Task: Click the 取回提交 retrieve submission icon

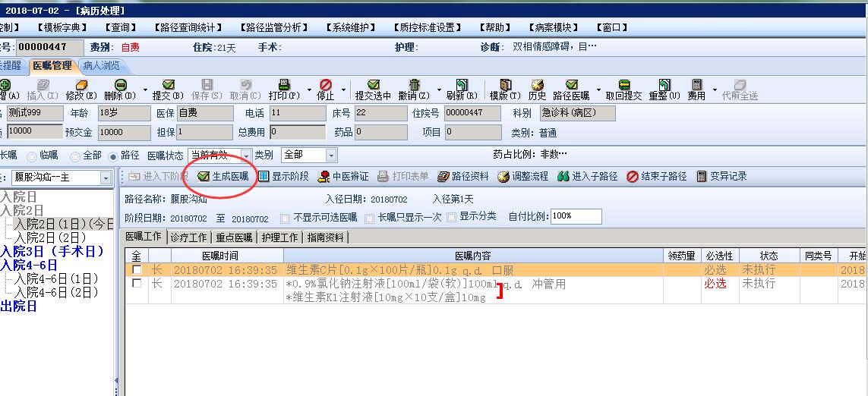Action: [x=624, y=85]
